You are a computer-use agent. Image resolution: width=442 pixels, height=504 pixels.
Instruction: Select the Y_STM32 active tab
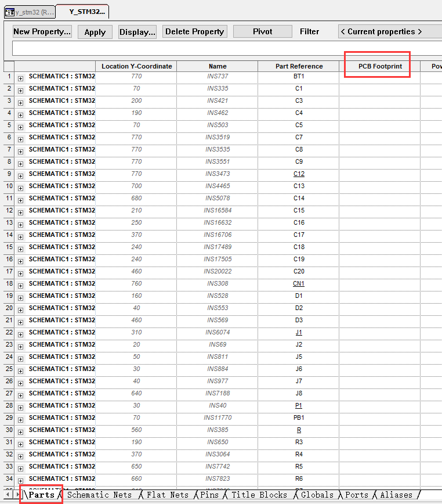(x=83, y=12)
